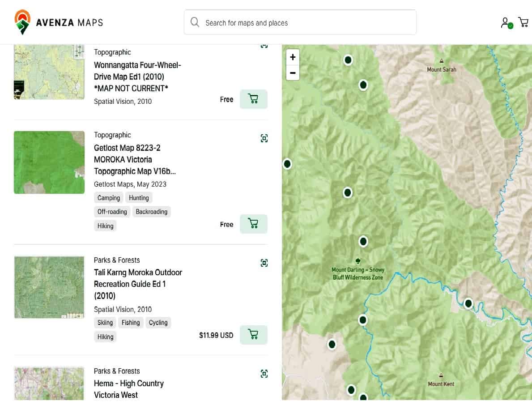Open Hema High Country map thumbnail
This screenshot has width=532, height=409.
(49, 383)
